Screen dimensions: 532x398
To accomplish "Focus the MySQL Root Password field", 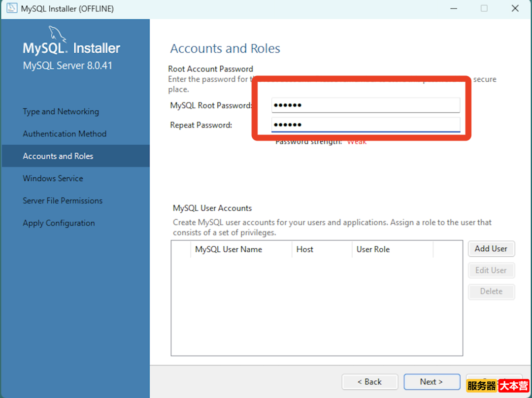I will point(366,105).
